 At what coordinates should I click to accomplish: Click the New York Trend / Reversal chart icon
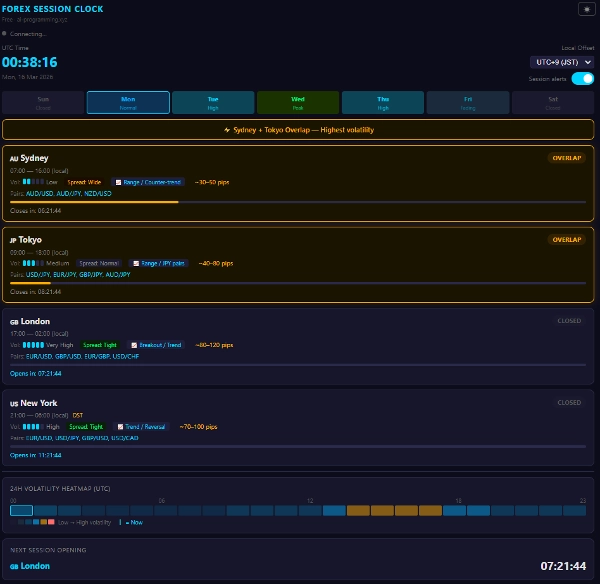(x=120, y=427)
